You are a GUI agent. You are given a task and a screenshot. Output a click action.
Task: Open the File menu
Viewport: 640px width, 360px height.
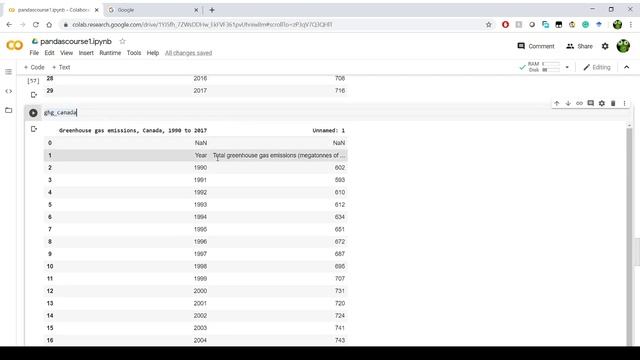click(x=34, y=53)
